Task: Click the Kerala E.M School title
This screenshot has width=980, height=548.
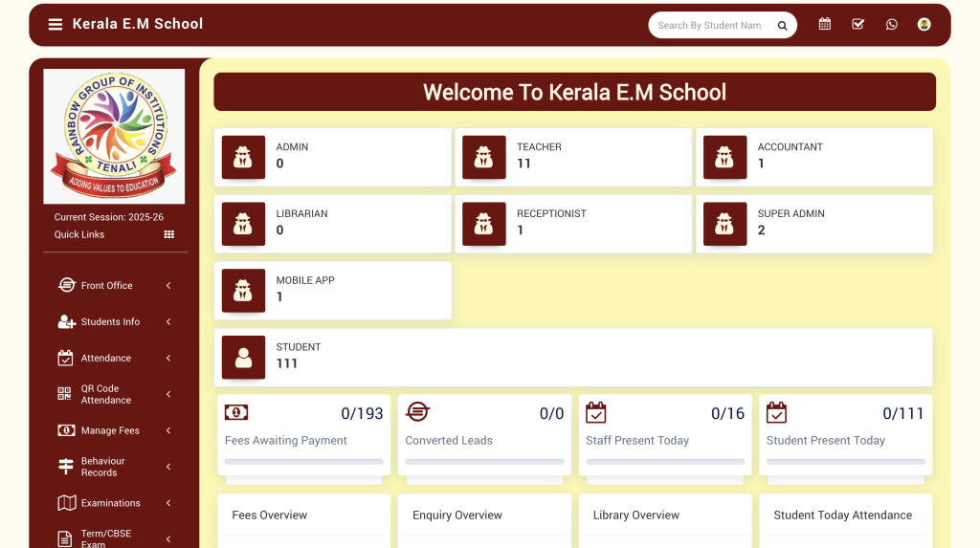Action: pos(138,24)
